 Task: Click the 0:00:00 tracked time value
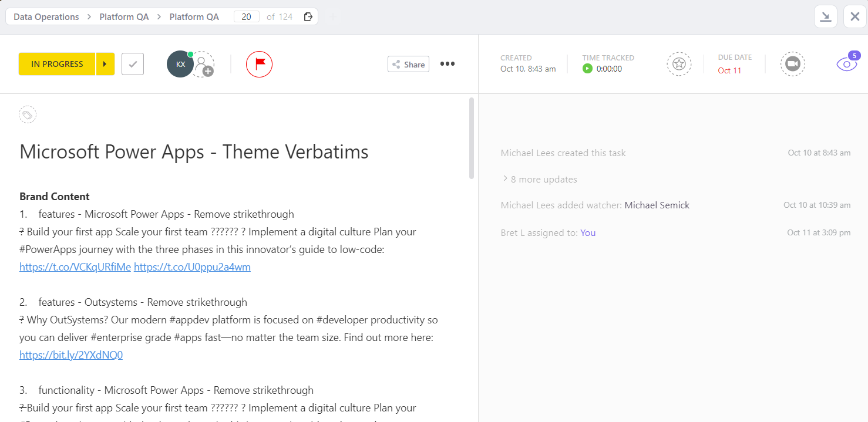pyautogui.click(x=609, y=69)
